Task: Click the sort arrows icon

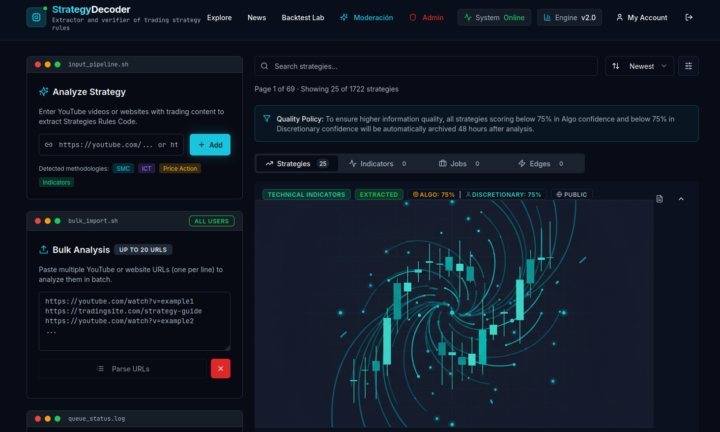Action: point(616,66)
